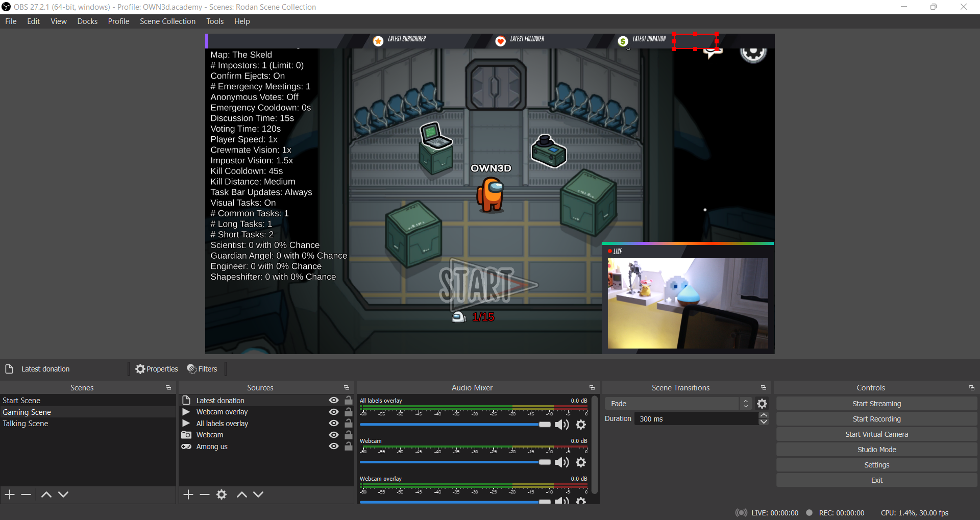Expand the Webcam overlay group
980x520 pixels.
point(186,412)
